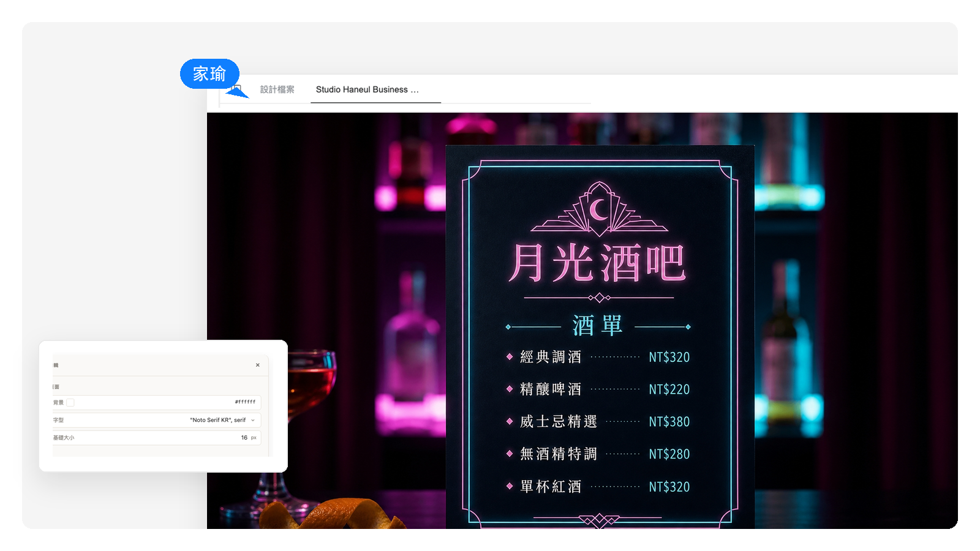This screenshot has width=980, height=551.
Task: Open the 背景 white color swatch
Action: click(70, 402)
